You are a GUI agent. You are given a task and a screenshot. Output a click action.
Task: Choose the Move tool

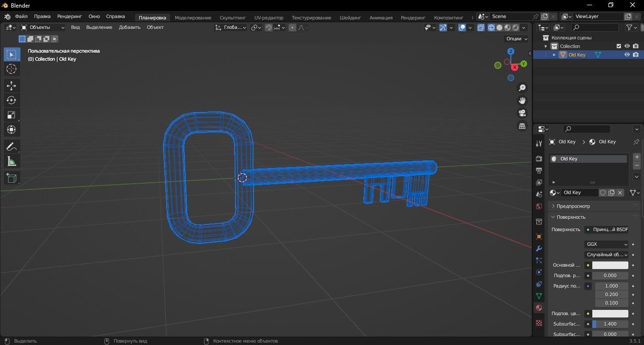click(x=11, y=86)
